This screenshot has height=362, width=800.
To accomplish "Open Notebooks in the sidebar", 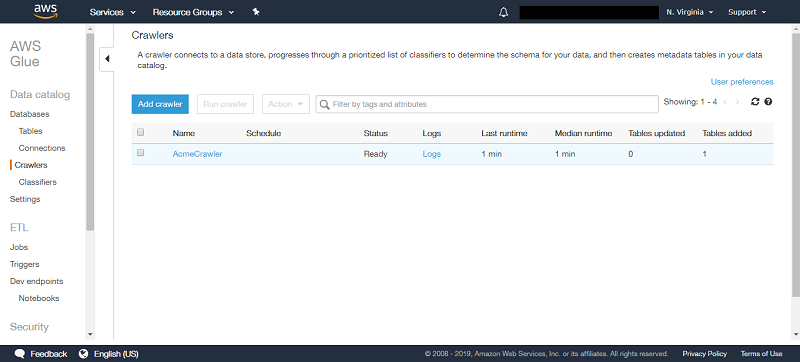I will [x=39, y=298].
